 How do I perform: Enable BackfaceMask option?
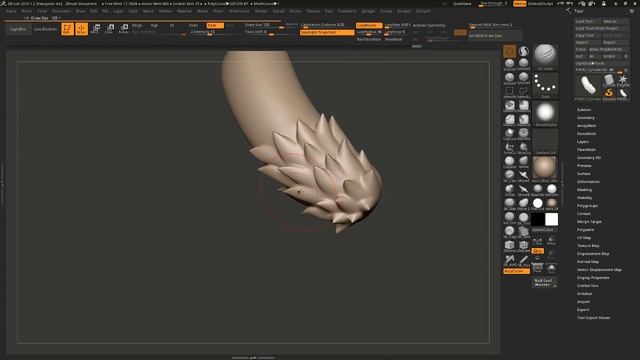pos(369,40)
